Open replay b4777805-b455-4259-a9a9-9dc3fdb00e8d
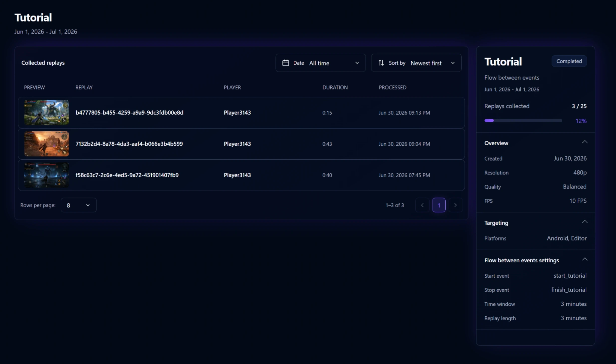 tap(129, 113)
